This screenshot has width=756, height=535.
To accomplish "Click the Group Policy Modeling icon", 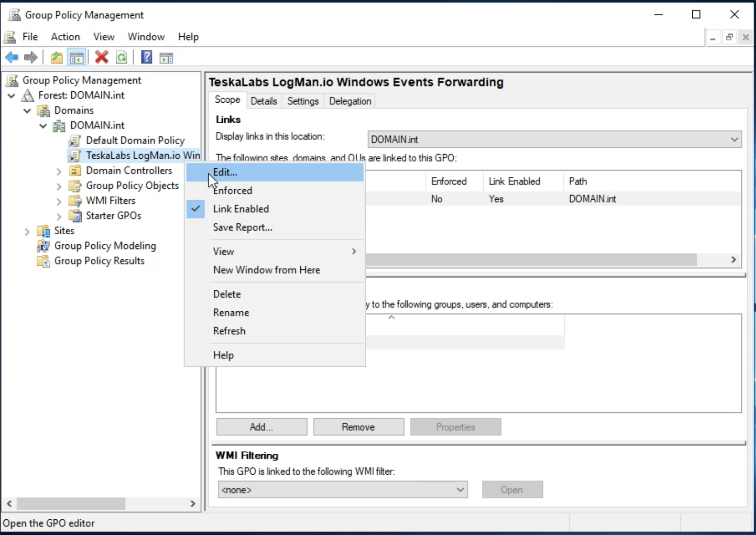I will [x=43, y=246].
